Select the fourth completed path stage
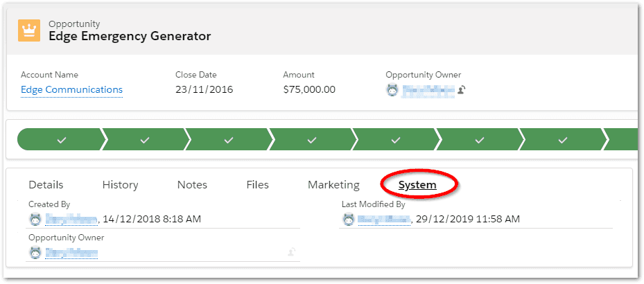The image size is (644, 284). [312, 140]
